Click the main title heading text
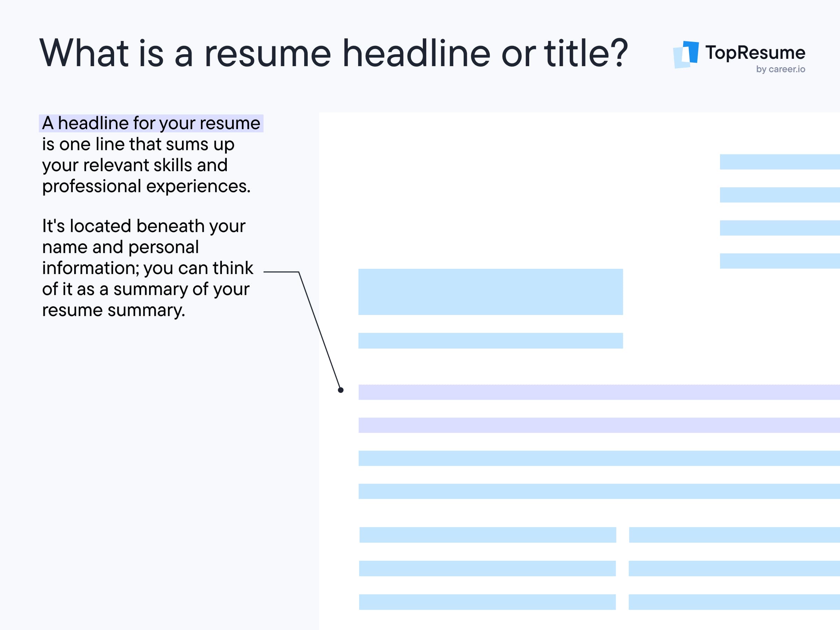Viewport: 840px width, 630px height. click(x=334, y=53)
